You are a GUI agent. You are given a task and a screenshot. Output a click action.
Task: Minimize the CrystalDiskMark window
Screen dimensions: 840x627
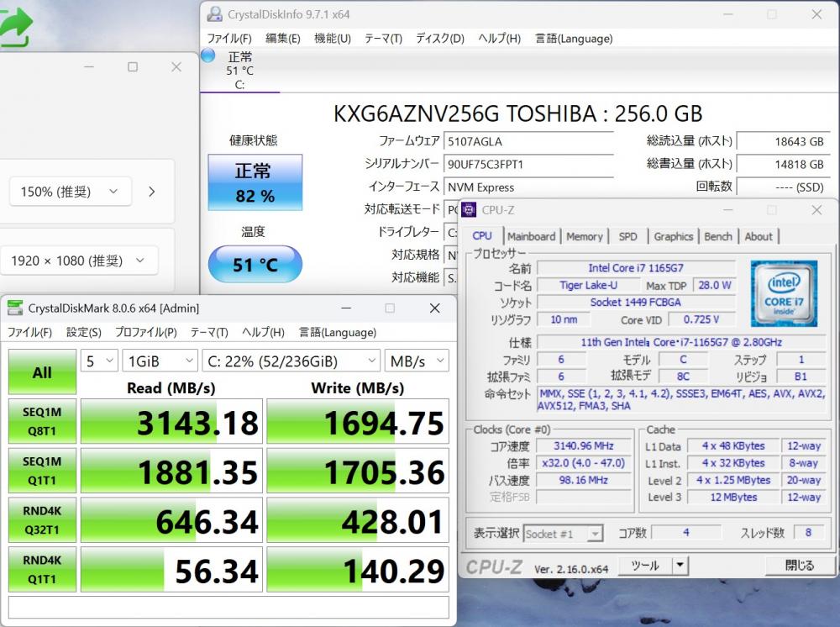(346, 308)
